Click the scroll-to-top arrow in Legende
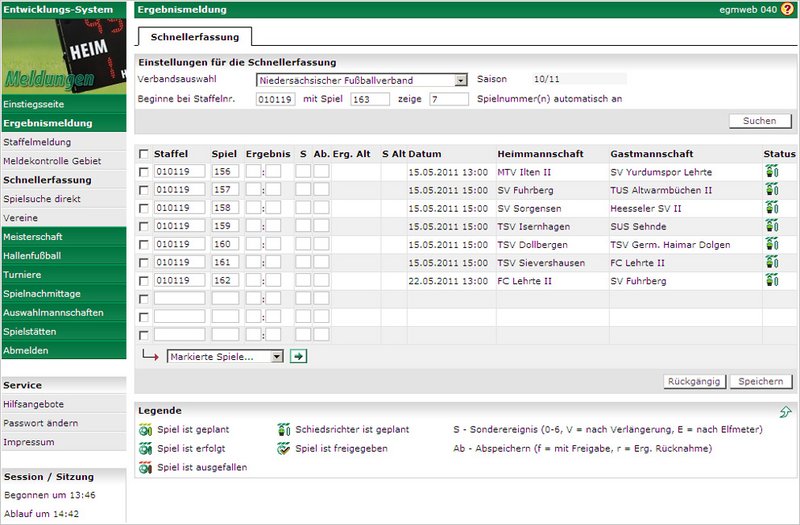The height and width of the screenshot is (525, 800). click(x=786, y=411)
